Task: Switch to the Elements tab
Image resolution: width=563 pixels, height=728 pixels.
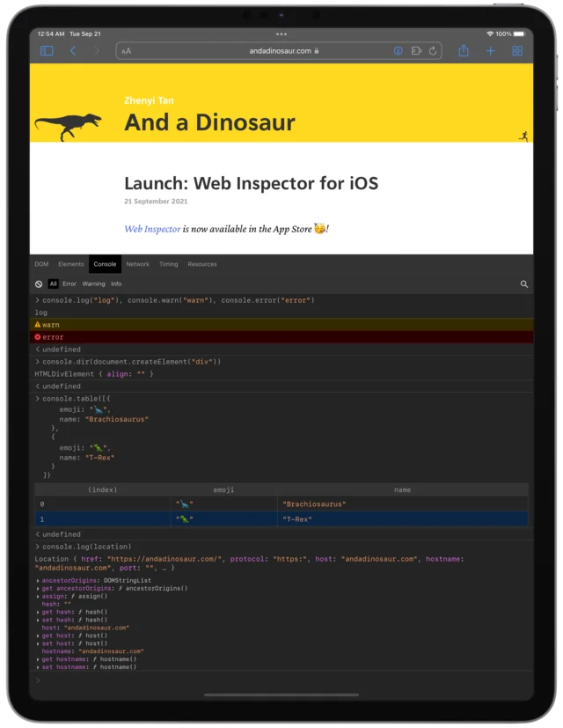Action: 71,264
